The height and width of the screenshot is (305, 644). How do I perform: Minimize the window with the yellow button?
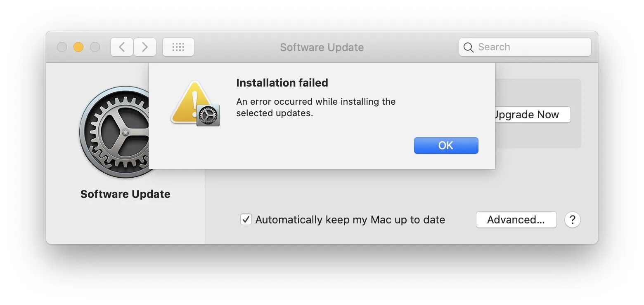(78, 47)
